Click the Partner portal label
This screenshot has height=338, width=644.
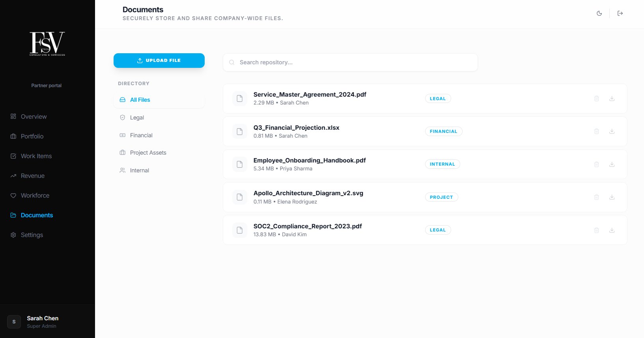(x=47, y=86)
